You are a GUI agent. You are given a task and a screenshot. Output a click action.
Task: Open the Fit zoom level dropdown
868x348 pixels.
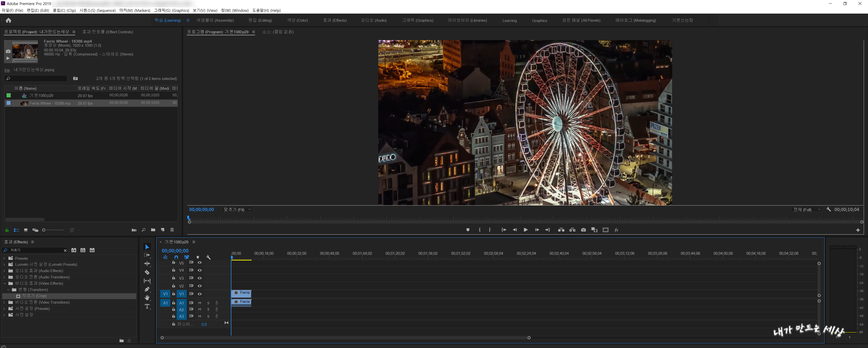pyautogui.click(x=237, y=210)
